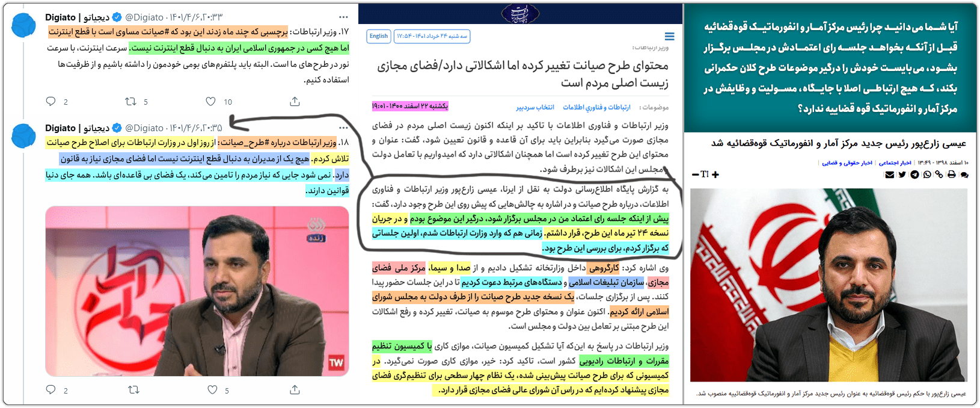Click the share icon below the TV interview image
Viewport: 980px width, 408px height.
tap(295, 389)
